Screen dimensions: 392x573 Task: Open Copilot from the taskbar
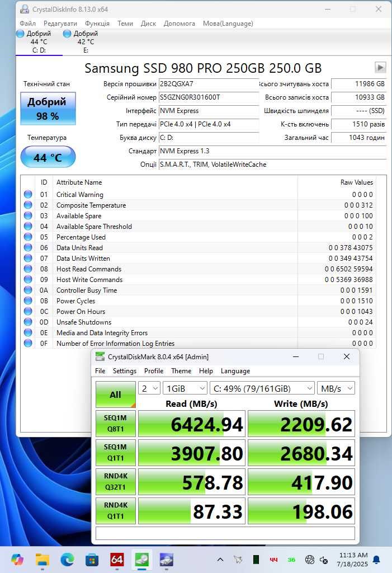point(17,560)
